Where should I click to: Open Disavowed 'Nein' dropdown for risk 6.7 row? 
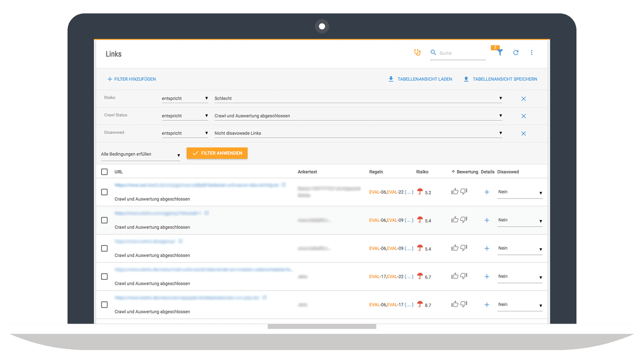520,277
